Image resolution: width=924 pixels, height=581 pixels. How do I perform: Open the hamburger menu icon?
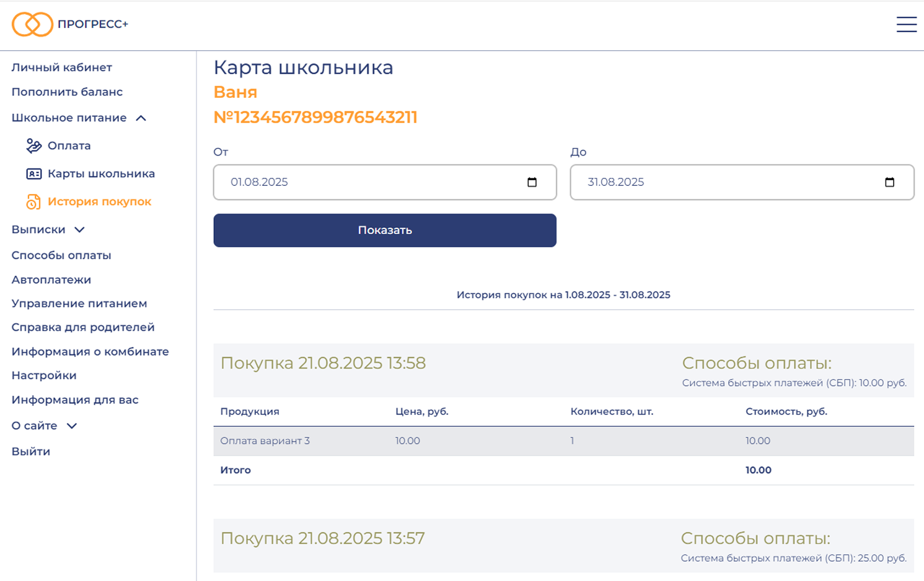[x=906, y=24]
